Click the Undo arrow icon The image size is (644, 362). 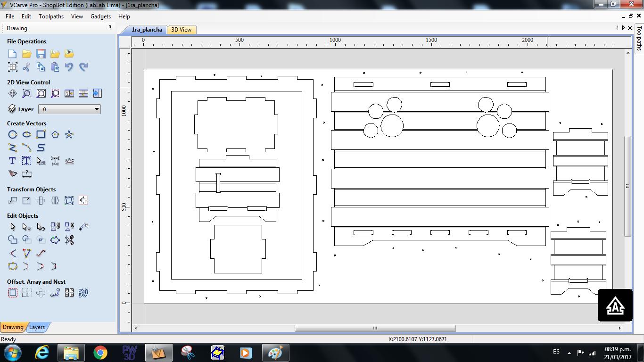[69, 67]
